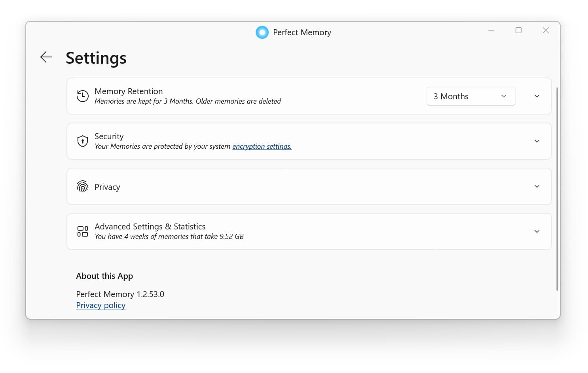Expand the Security section chevron
Screen dimensions: 588x373
pos(537,141)
